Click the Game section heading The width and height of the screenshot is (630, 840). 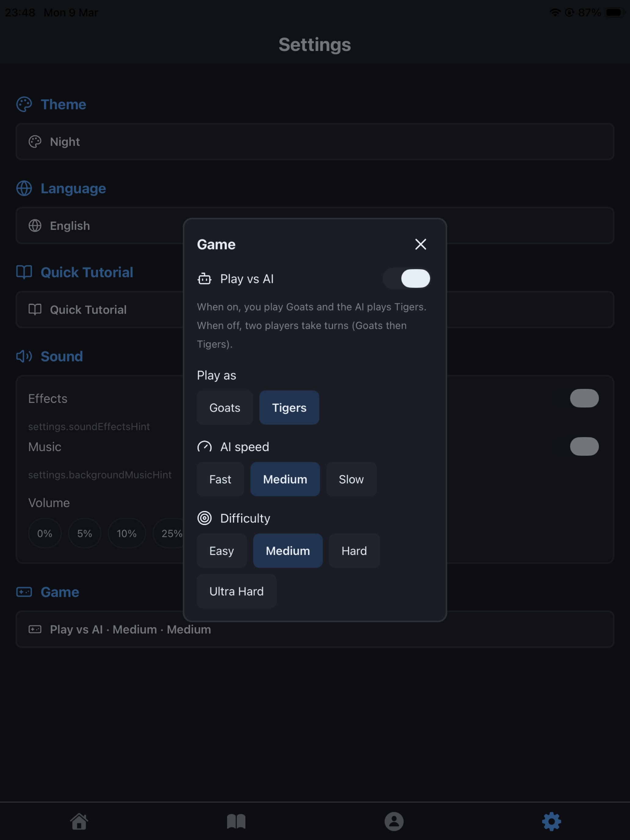pos(60,592)
